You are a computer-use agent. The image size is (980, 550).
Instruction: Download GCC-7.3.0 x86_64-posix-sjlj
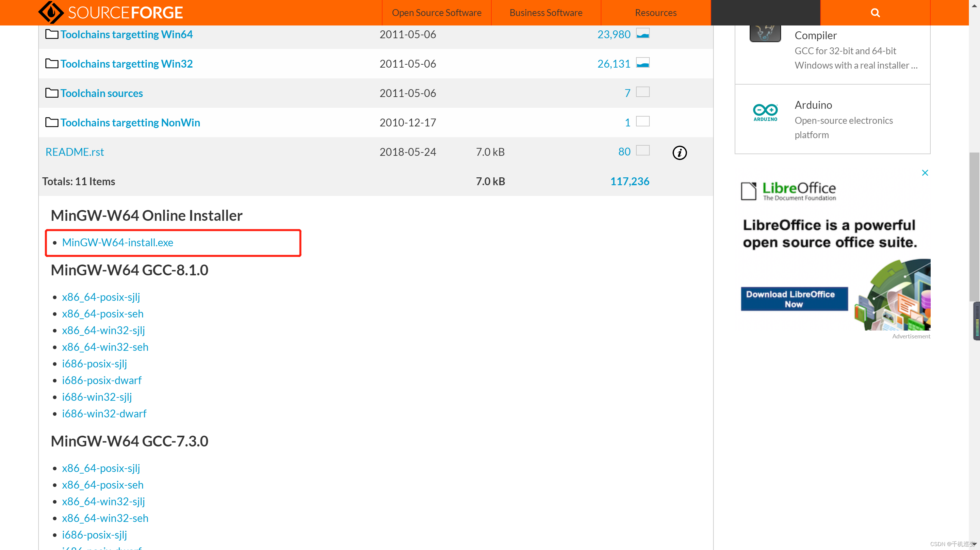101,468
